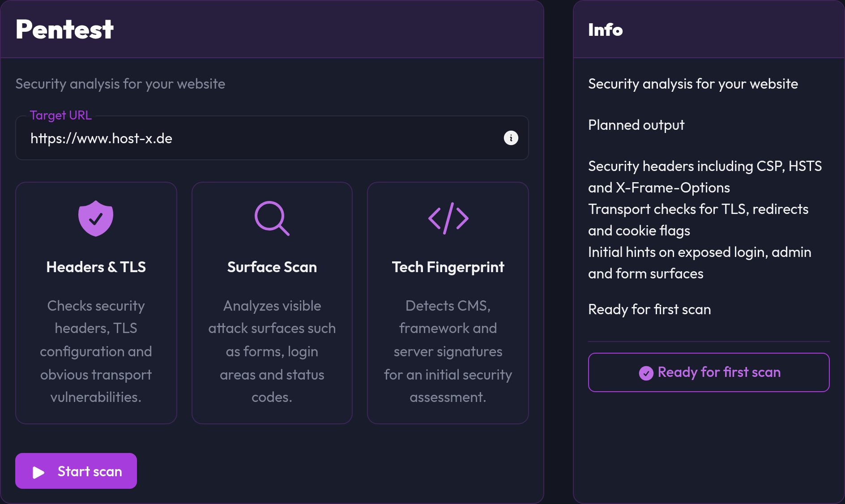Image resolution: width=845 pixels, height=504 pixels.
Task: Click the Security headers including CSP, HSTS line
Action: [705, 177]
